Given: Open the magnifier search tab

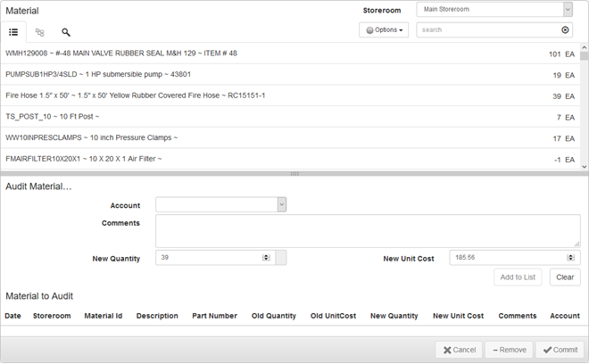Looking at the screenshot, I should click(66, 31).
